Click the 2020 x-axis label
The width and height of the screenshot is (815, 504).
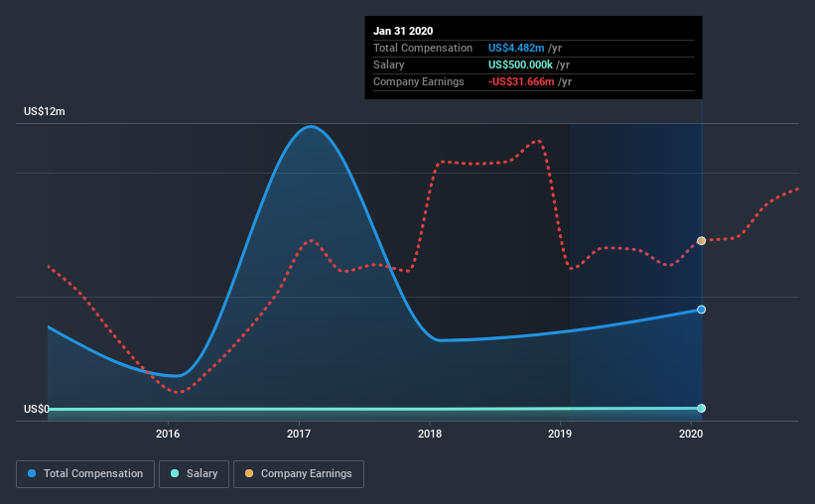(691, 434)
